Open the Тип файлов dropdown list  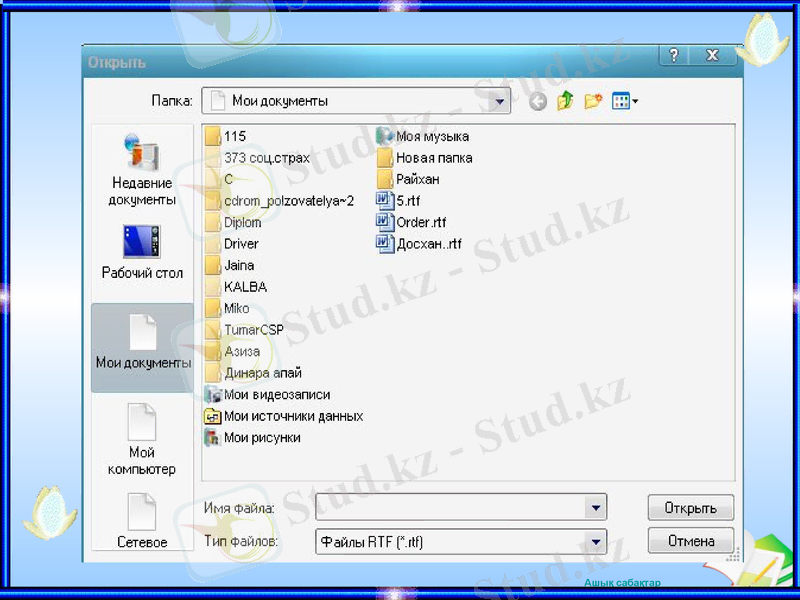(597, 542)
